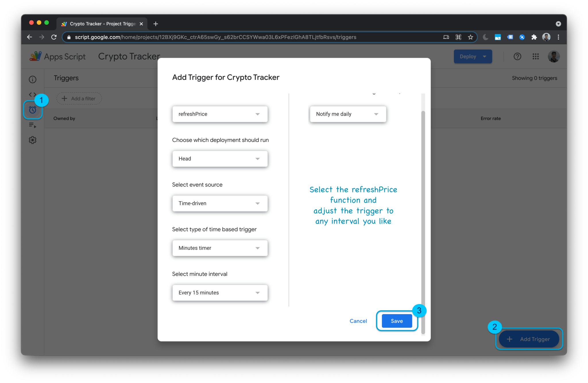The height and width of the screenshot is (383, 588).
Task: Bookmark the page with the star icon
Action: [470, 37]
